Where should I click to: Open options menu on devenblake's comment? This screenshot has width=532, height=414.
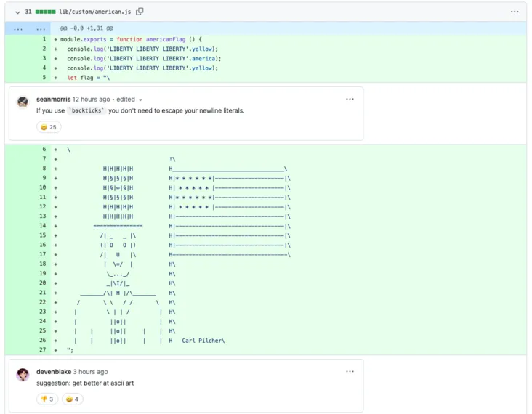350,372
